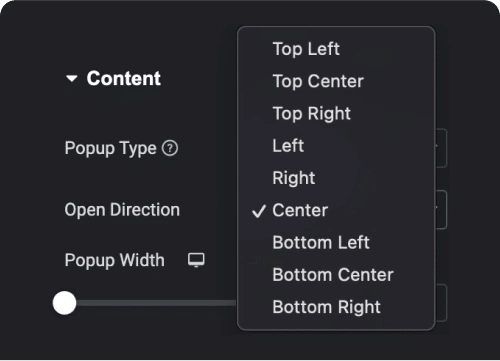500x361 pixels.
Task: Click the Popup Width slider handle
Action: pyautogui.click(x=65, y=303)
